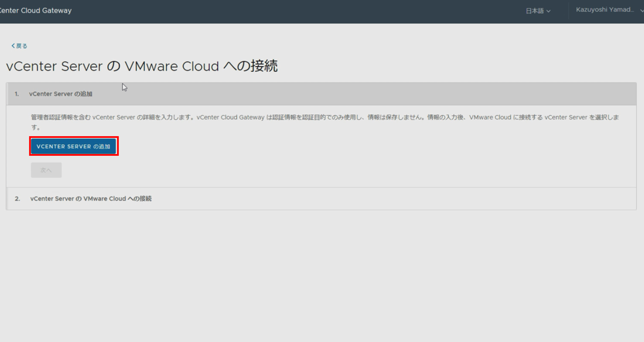Click the description text beginning 管理者認証情報を含む
This screenshot has width=644, height=342.
[x=325, y=122]
